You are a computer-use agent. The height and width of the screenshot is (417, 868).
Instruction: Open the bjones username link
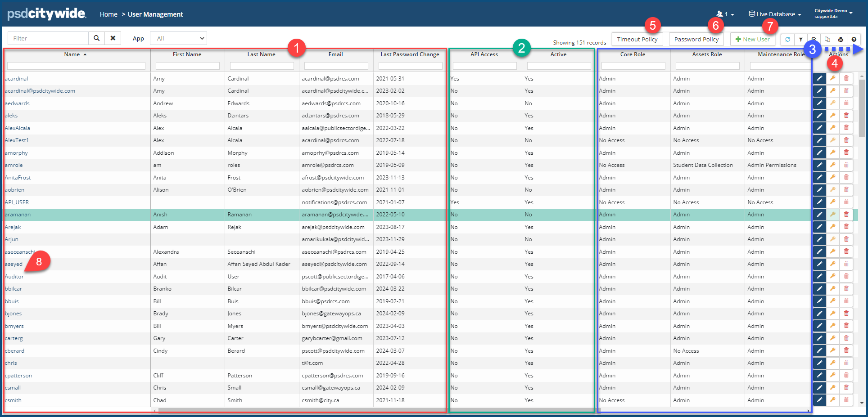point(14,314)
